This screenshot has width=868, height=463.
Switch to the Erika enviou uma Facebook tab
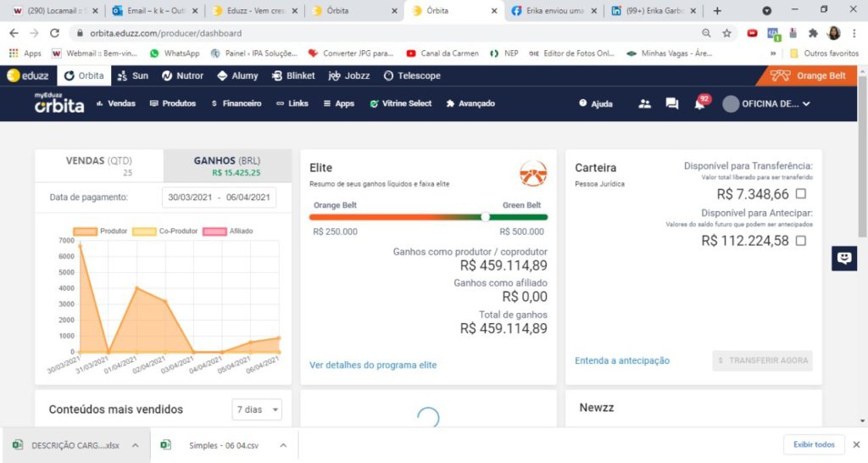554,10
